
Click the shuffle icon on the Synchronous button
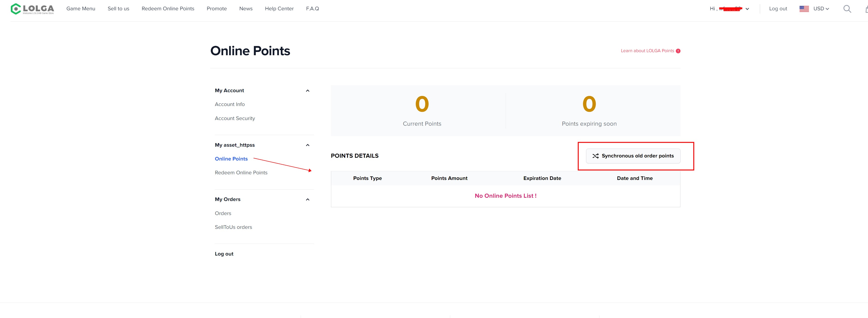(595, 156)
